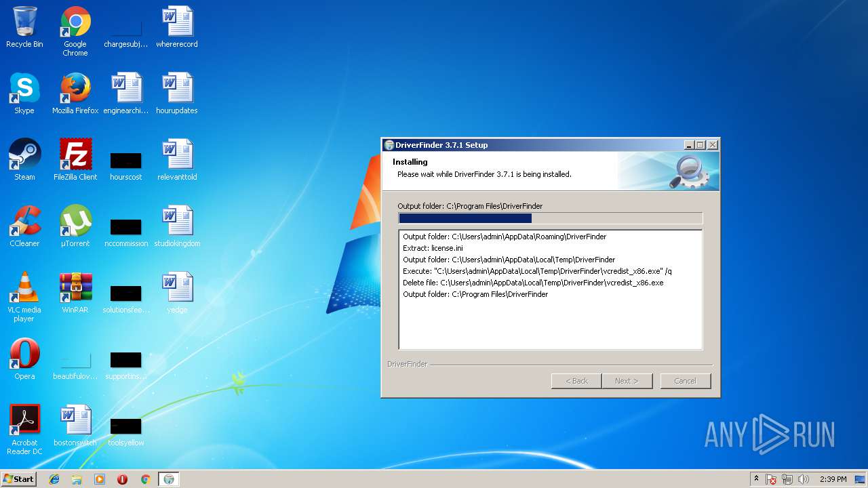The height and width of the screenshot is (488, 868).
Task: Select hourscost desktop file
Action: 125,165
